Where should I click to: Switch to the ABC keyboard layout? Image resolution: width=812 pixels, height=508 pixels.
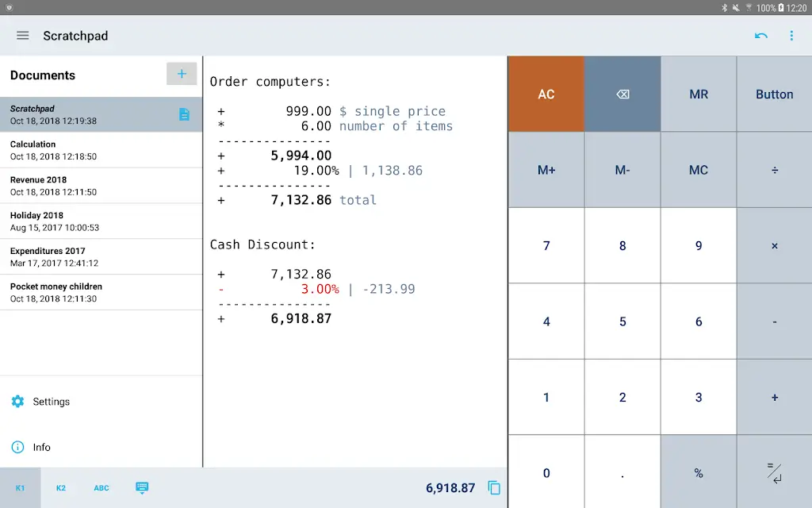[x=101, y=488]
